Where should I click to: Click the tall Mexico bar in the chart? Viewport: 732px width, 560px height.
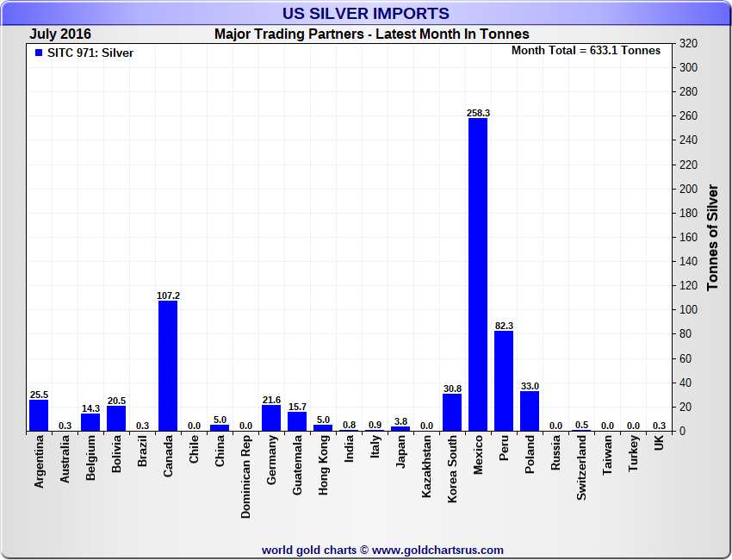pyautogui.click(x=478, y=274)
